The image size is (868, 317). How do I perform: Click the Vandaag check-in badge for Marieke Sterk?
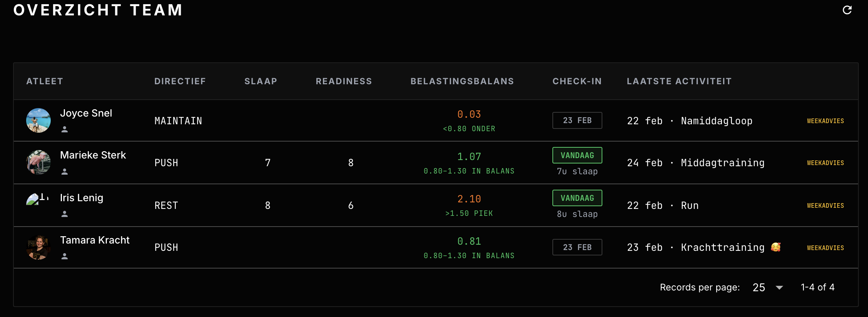coord(577,155)
